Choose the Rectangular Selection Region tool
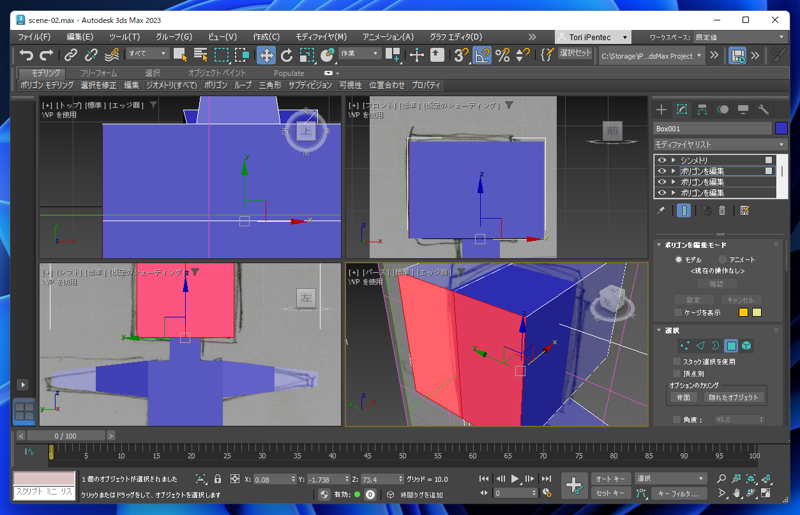This screenshot has width=800, height=515. (x=221, y=55)
